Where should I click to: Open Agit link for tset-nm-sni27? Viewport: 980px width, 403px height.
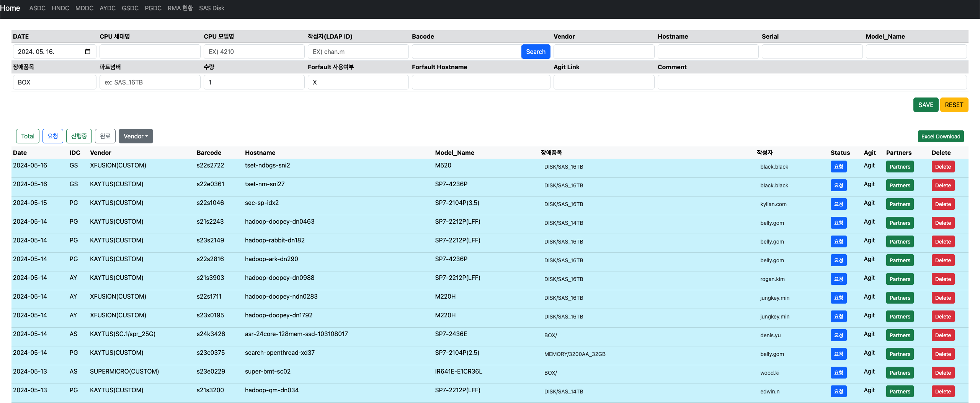coord(869,184)
